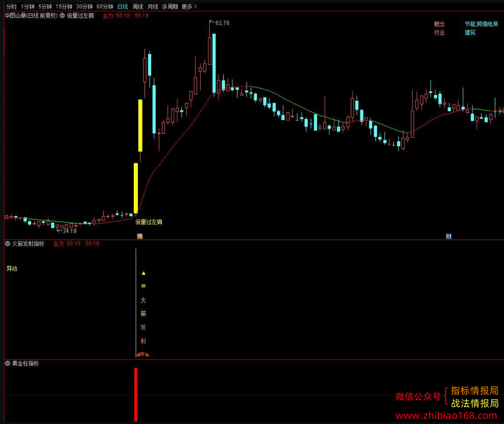Image resolution: width=504 pixels, height=424 pixels.
Task: Click the 榜 marker icon below the chart
Action: [140, 237]
